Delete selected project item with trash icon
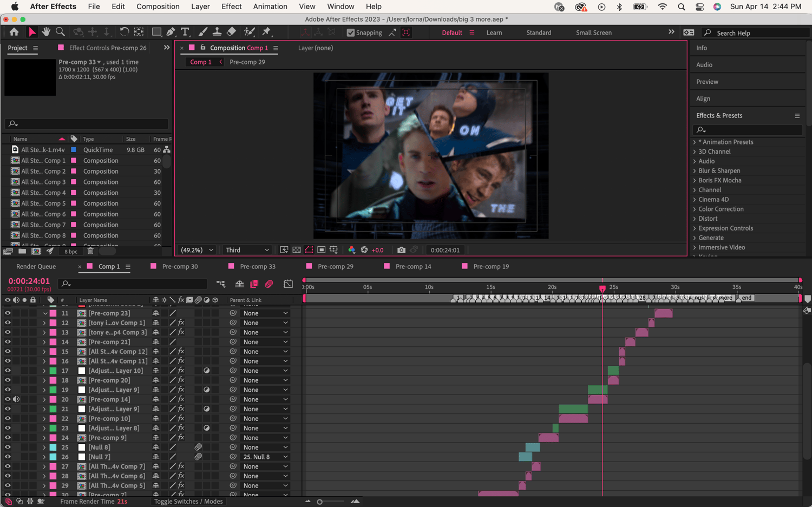The image size is (812, 507). (x=90, y=251)
